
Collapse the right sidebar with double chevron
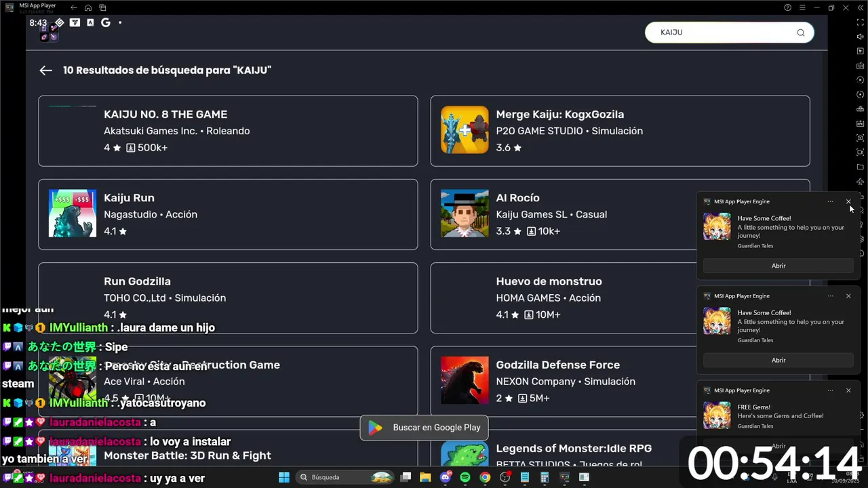pos(861,7)
